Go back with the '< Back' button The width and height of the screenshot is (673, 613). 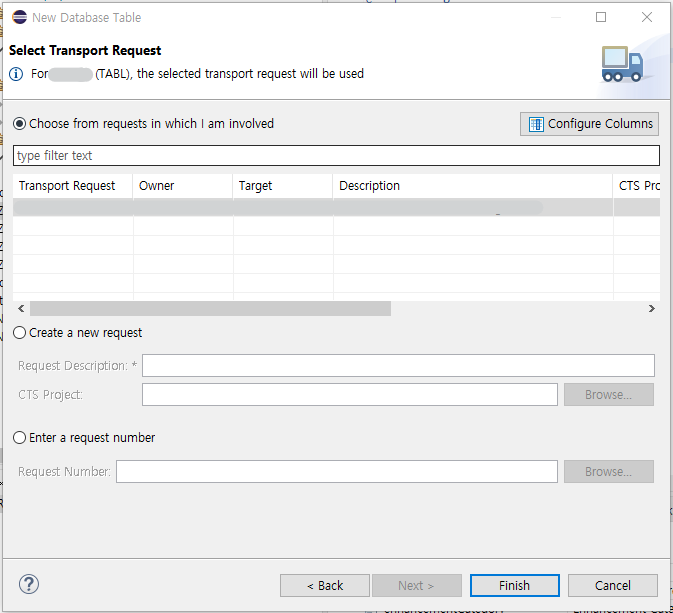(x=325, y=586)
